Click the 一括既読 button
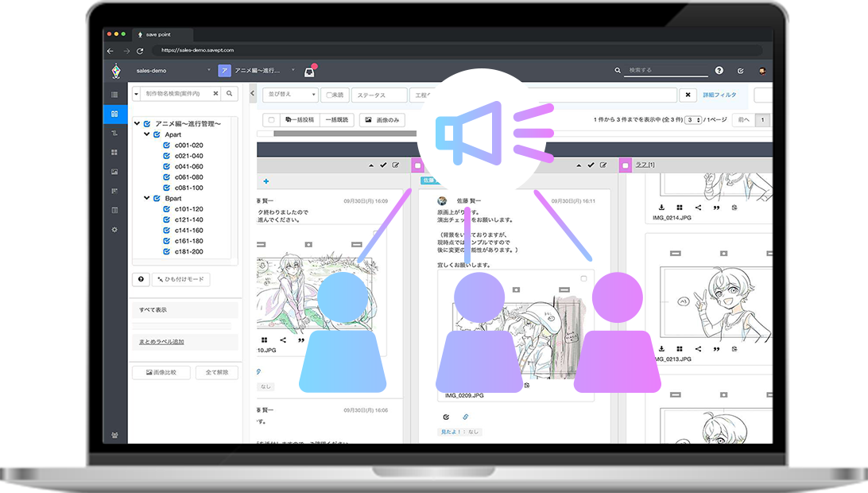The width and height of the screenshot is (868, 493). (x=336, y=119)
